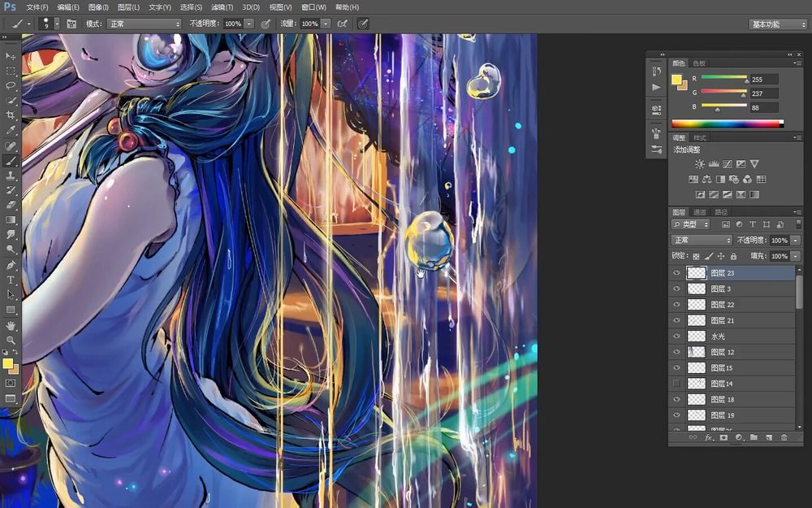Open the History panel icon
Screen dimensions: 812x508
click(x=657, y=71)
